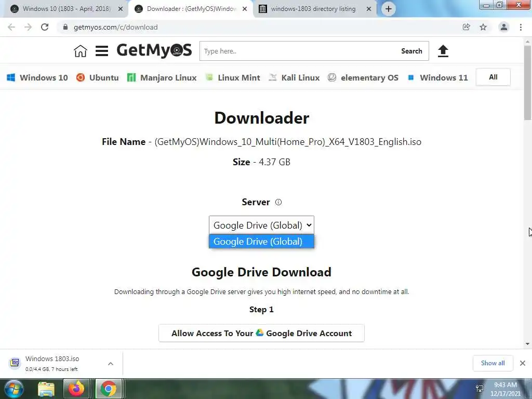
Task: Share this page icon in address bar
Action: (467, 27)
